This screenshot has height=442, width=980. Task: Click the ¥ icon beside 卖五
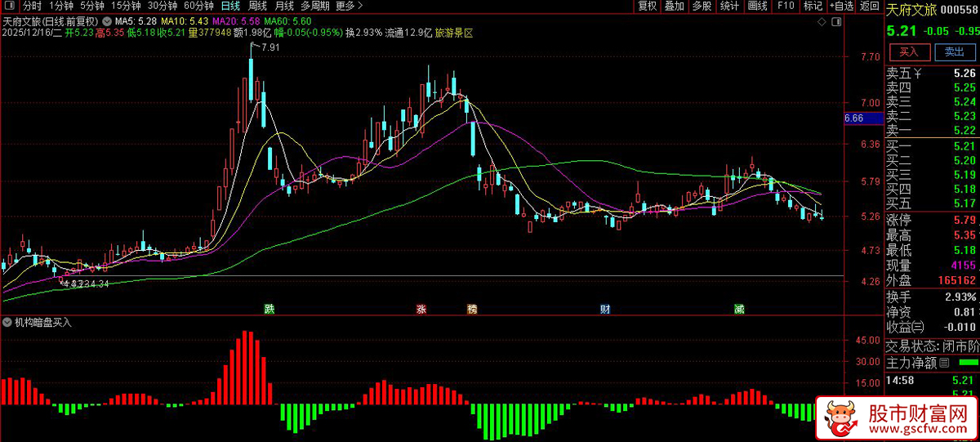tap(918, 74)
